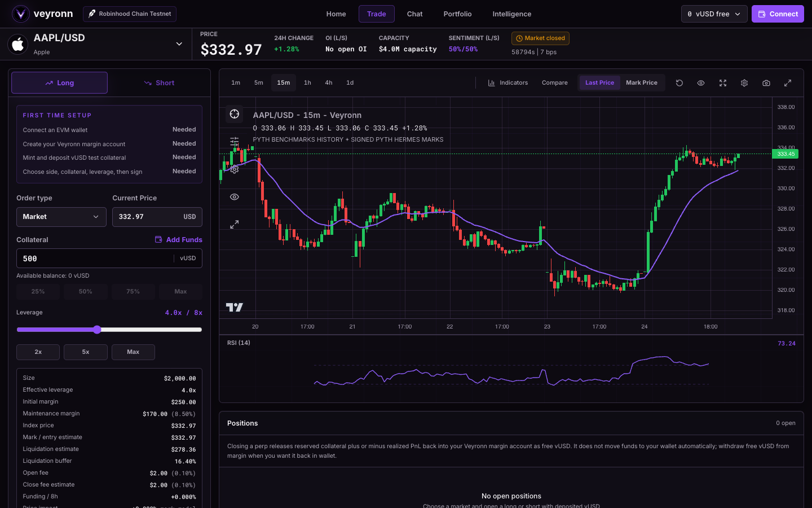This screenshot has width=812, height=508.
Task: Click the Collateral amount input field
Action: (x=109, y=259)
